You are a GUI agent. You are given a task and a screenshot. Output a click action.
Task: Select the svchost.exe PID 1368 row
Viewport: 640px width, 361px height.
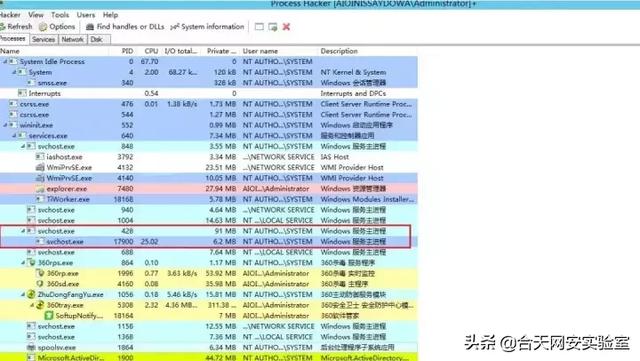[x=209, y=337]
